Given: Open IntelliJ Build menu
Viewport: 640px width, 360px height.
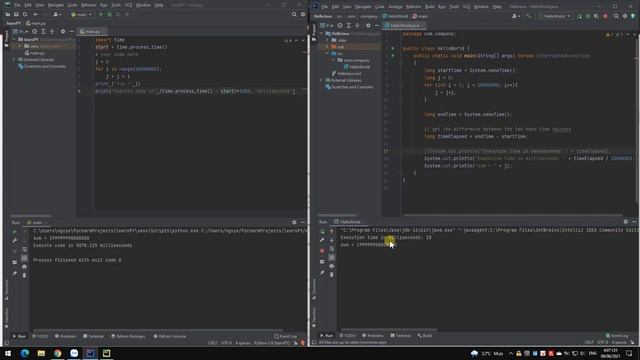Looking at the screenshot, I should coord(429,7).
